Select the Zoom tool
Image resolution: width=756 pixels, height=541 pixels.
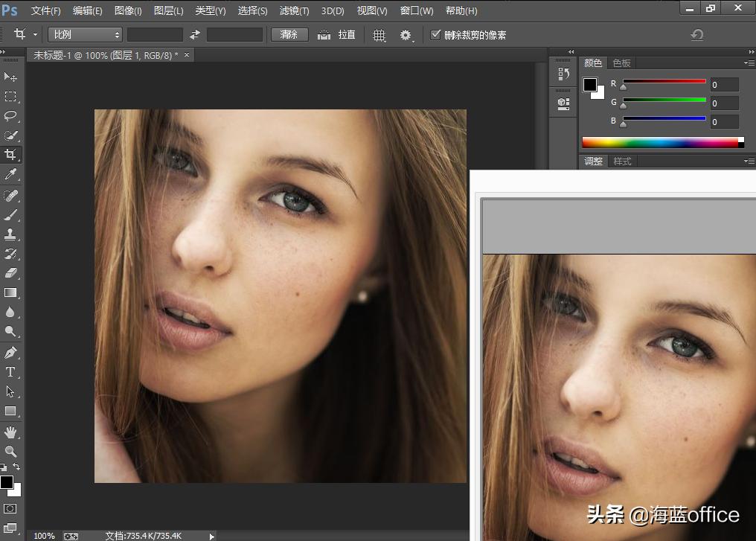pyautogui.click(x=10, y=451)
